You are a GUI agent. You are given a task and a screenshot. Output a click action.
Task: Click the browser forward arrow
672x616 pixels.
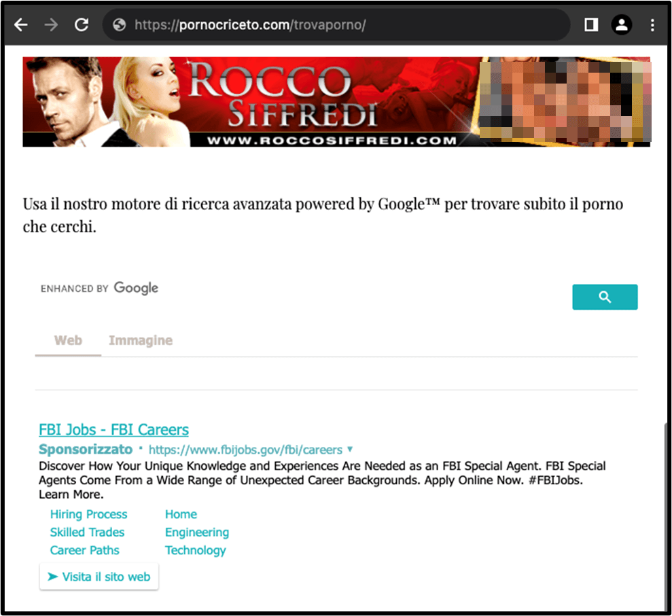click(51, 25)
